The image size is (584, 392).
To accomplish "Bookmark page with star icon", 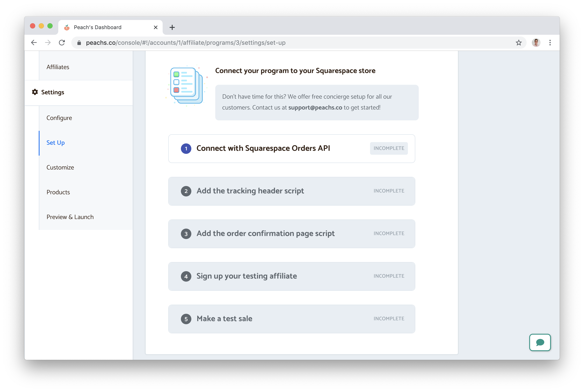I will tap(519, 43).
